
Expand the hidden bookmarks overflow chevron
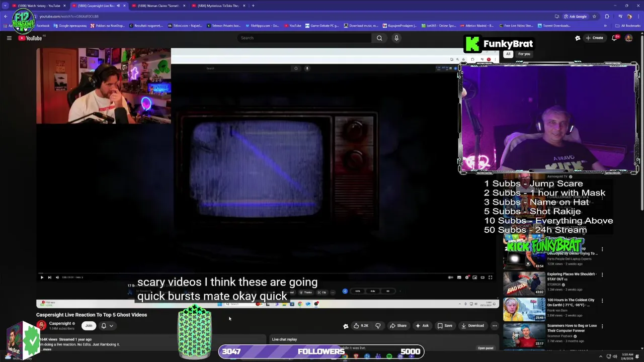(x=605, y=26)
